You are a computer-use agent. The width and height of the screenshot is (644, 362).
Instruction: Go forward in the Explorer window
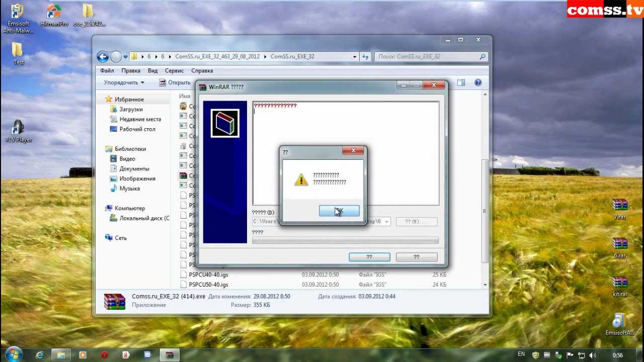pos(116,57)
